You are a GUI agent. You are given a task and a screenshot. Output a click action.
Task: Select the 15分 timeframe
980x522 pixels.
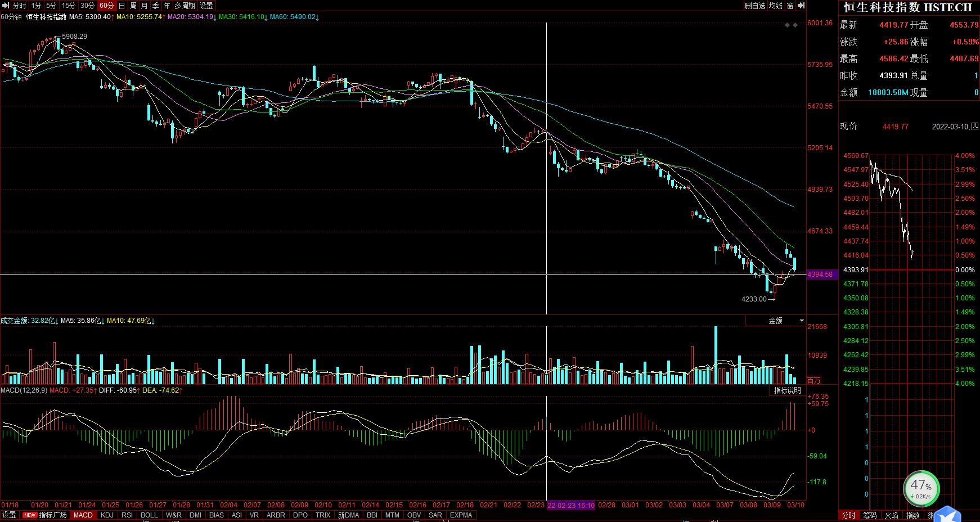68,6
